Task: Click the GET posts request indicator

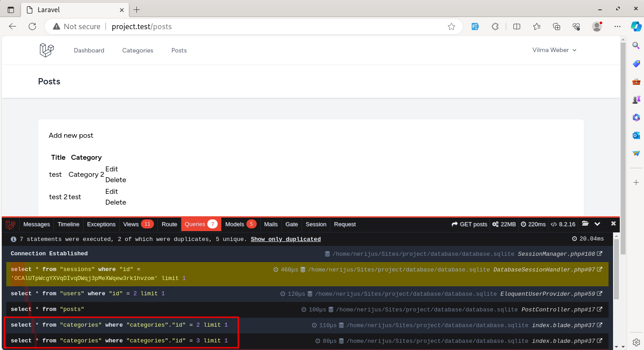Action: tap(469, 224)
